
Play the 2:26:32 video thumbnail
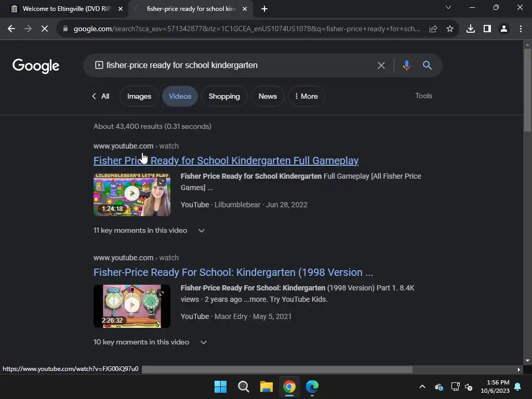pos(132,307)
